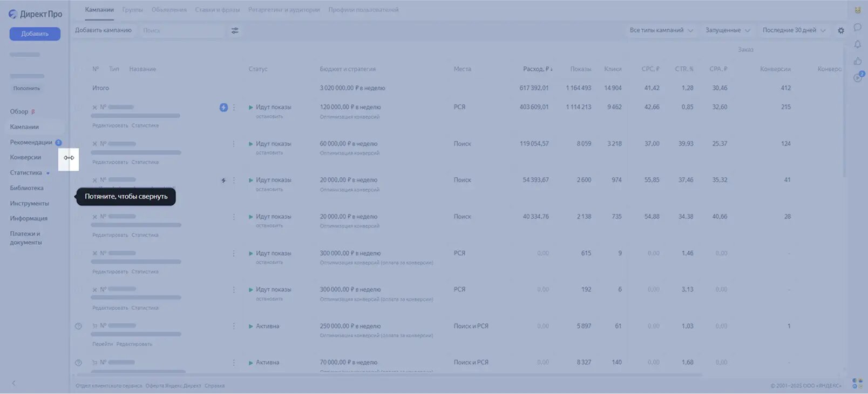Click Редактировать in the 119 054,57 row

tap(110, 162)
